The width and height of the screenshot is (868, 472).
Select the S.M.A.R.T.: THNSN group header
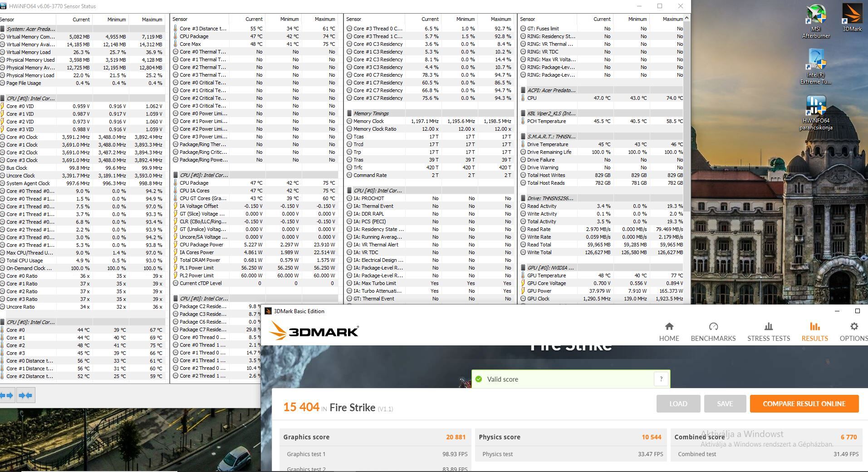click(x=602, y=137)
